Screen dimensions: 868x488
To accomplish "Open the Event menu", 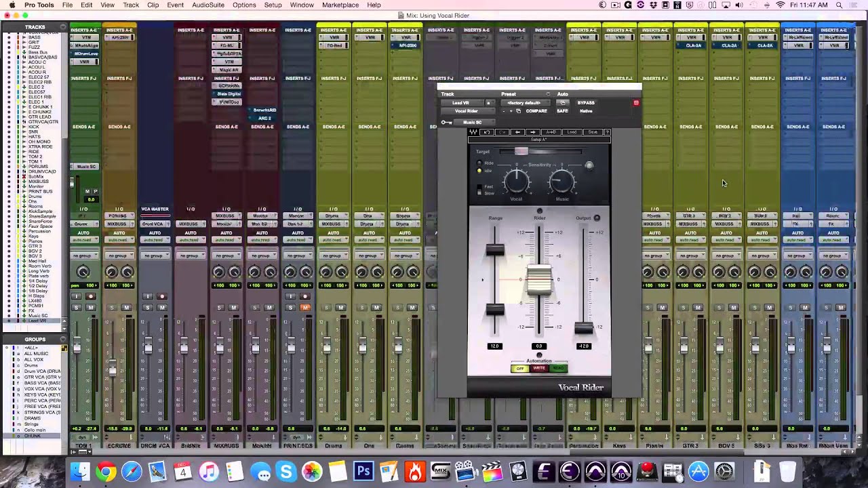I will click(175, 5).
